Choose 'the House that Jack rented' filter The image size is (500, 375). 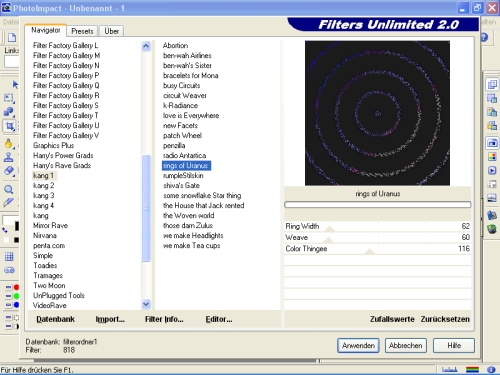pyautogui.click(x=203, y=205)
